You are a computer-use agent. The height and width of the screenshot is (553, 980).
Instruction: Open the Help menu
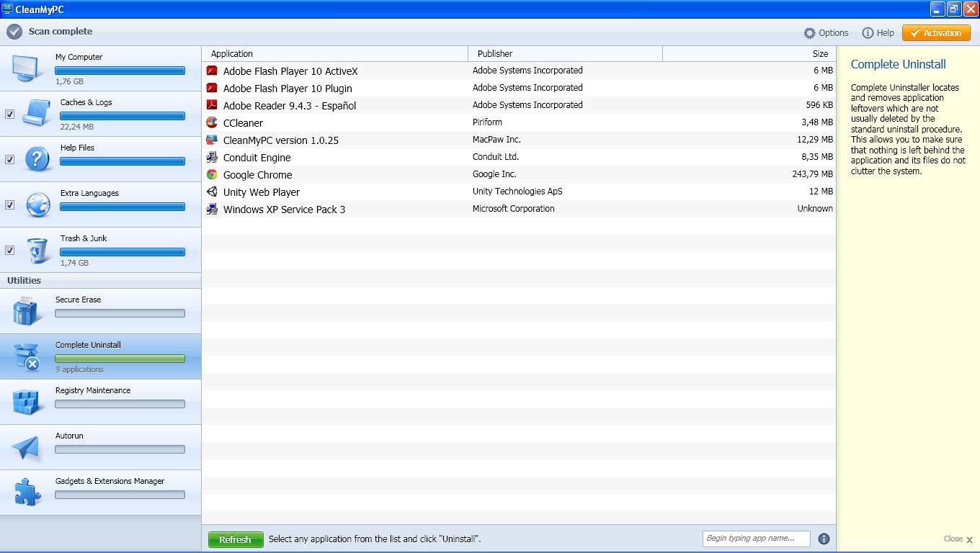click(x=878, y=33)
